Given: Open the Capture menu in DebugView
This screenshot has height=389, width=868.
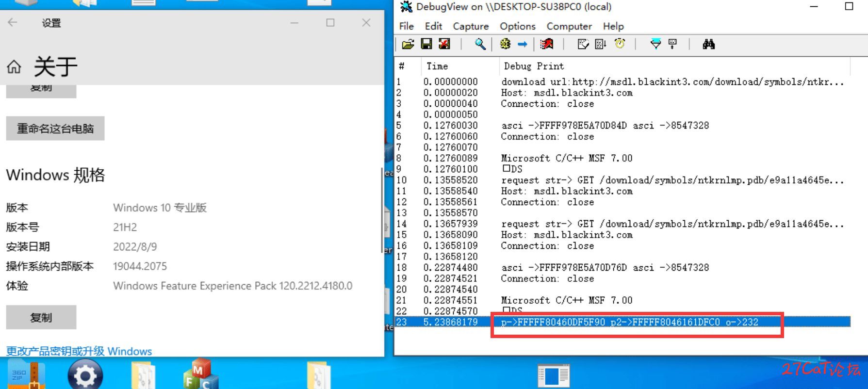Looking at the screenshot, I should tap(471, 26).
